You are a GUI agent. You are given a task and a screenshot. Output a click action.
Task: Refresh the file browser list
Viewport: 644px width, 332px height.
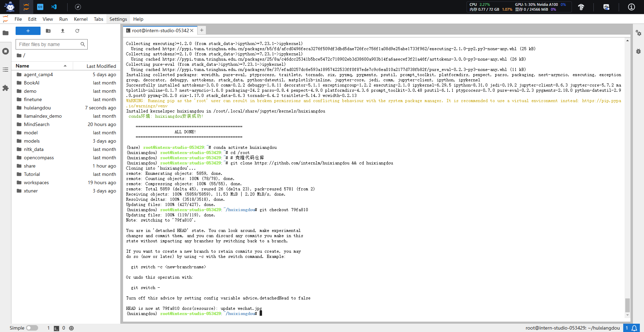[77, 31]
